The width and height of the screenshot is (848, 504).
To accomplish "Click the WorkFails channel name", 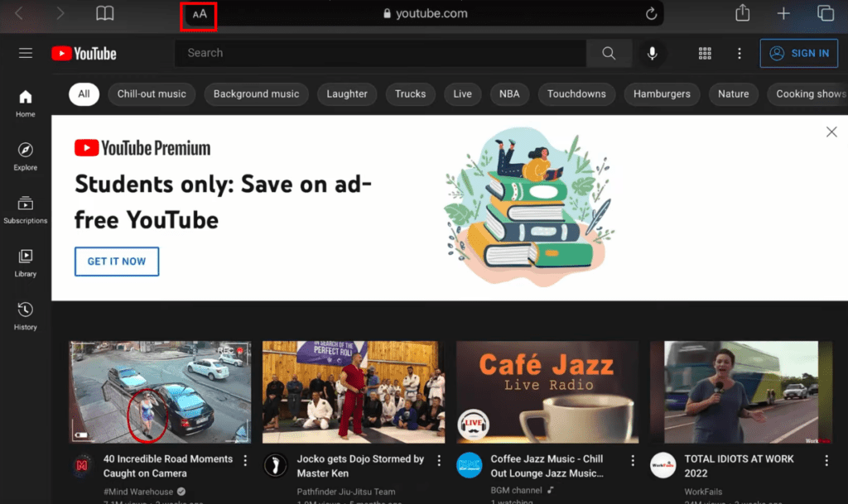I will pos(703,492).
